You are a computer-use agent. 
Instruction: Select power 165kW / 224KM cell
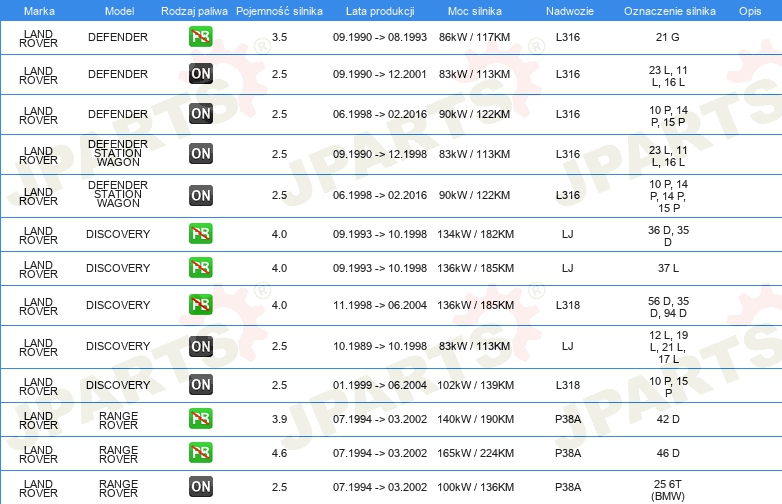tap(475, 453)
